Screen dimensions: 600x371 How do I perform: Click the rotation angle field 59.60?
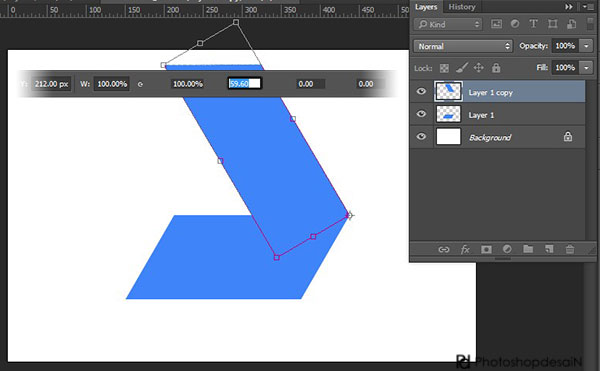coord(245,83)
